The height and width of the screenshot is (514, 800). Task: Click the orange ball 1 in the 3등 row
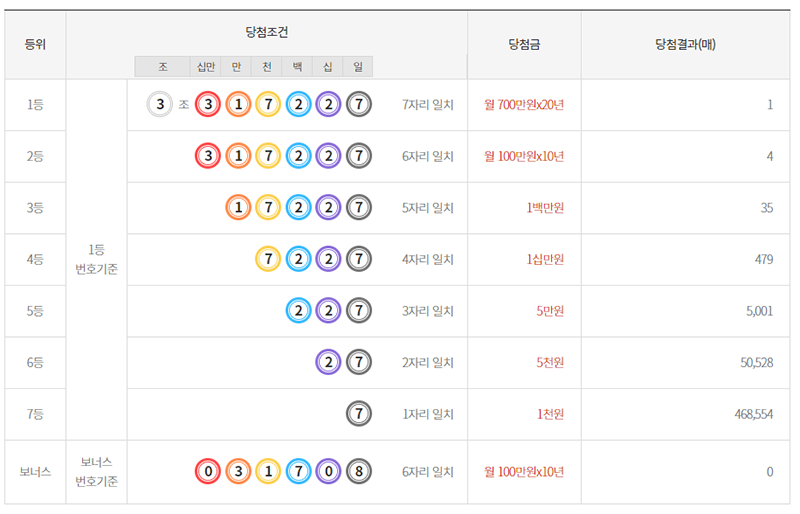238,208
